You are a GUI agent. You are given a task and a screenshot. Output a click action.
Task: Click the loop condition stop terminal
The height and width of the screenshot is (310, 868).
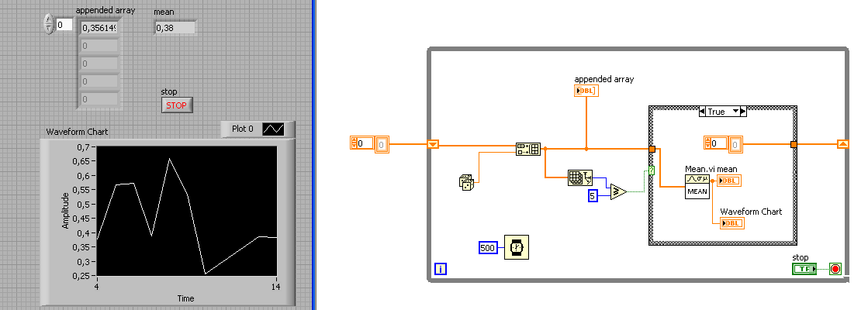835,269
